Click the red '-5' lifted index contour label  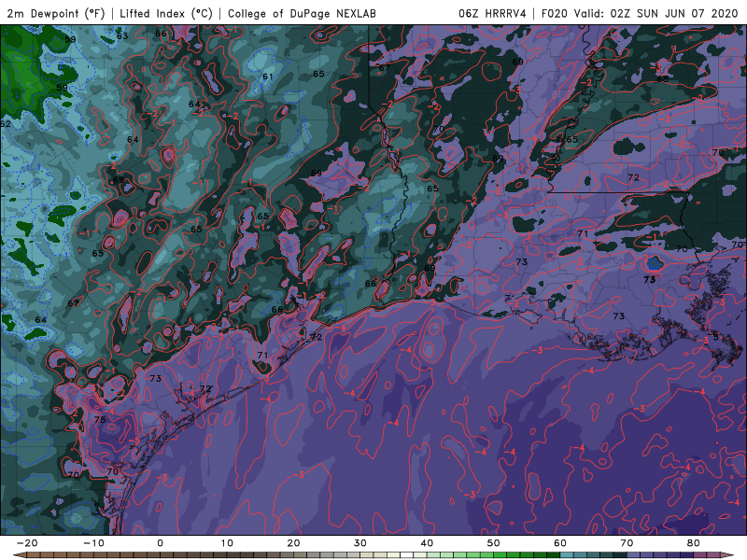click(x=134, y=441)
